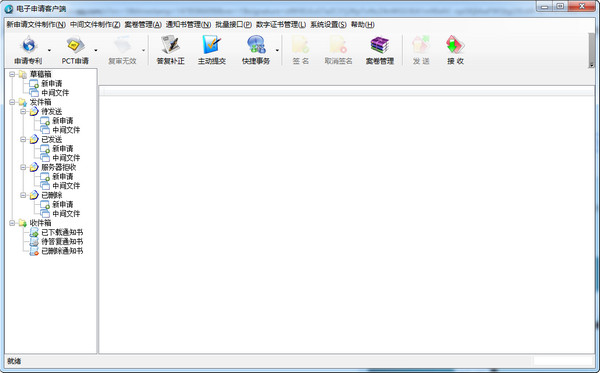Open the dropdown arrow beside 复审无效

coord(143,50)
